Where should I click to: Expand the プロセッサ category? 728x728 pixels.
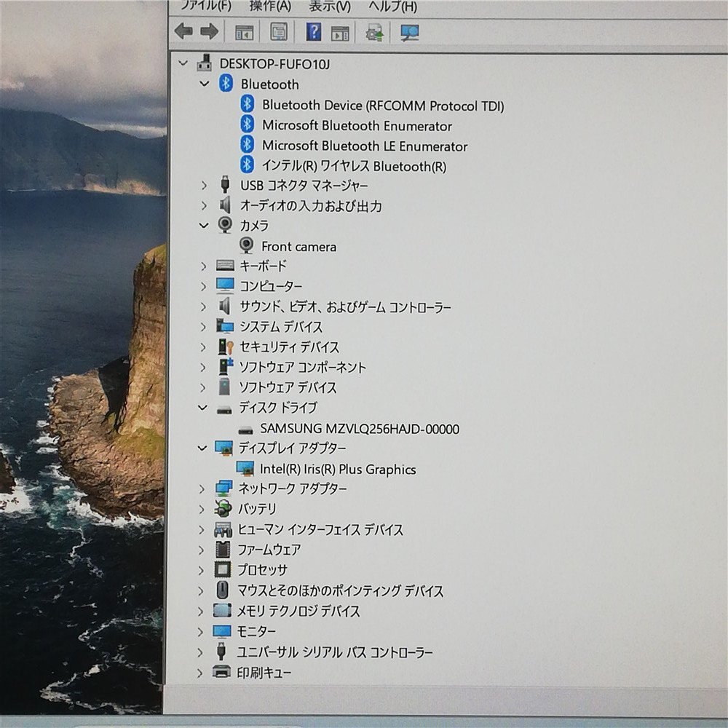(x=202, y=570)
